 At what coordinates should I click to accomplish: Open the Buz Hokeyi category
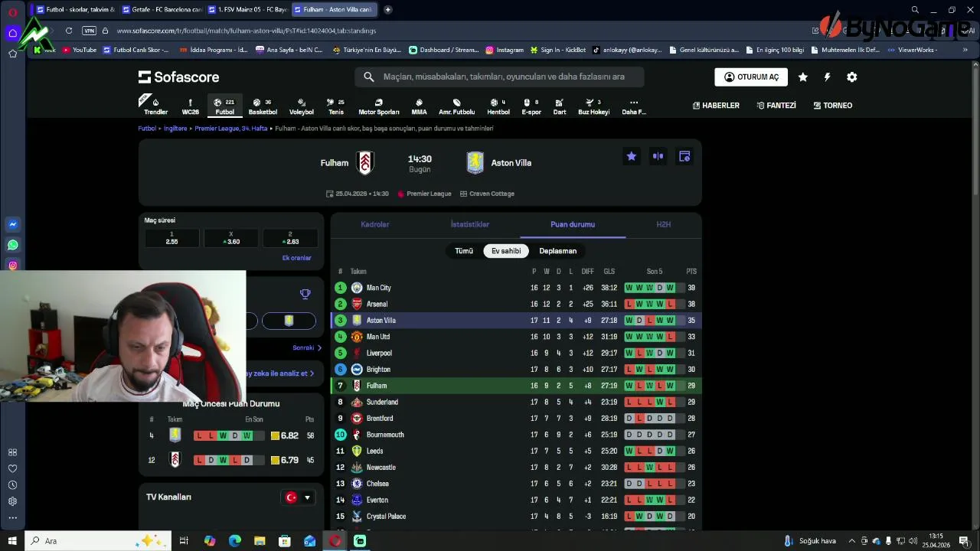[594, 106]
